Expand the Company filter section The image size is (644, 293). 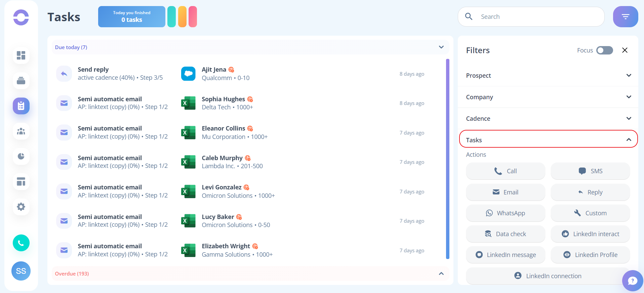click(x=548, y=97)
